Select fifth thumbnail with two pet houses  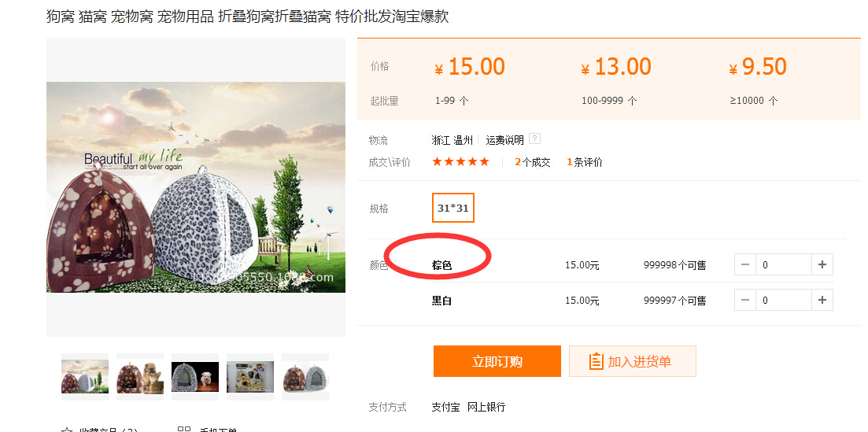click(305, 377)
